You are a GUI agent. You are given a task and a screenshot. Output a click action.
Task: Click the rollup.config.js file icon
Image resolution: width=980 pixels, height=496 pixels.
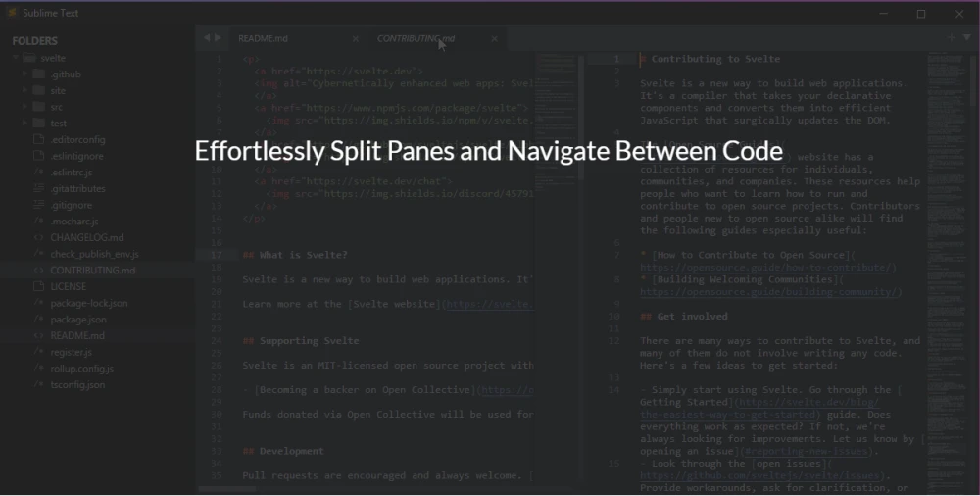click(x=39, y=368)
